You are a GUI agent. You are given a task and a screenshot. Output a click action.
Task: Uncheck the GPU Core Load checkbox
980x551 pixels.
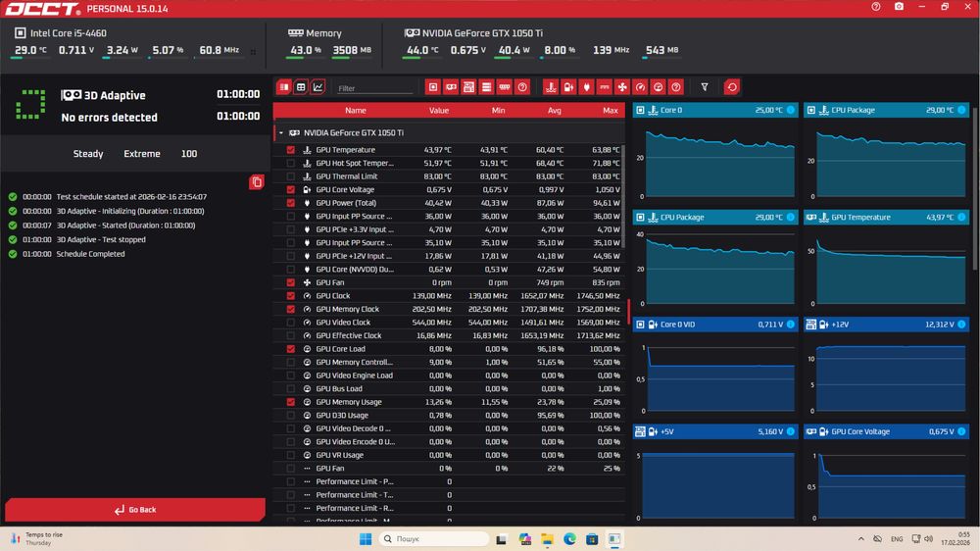click(x=291, y=349)
